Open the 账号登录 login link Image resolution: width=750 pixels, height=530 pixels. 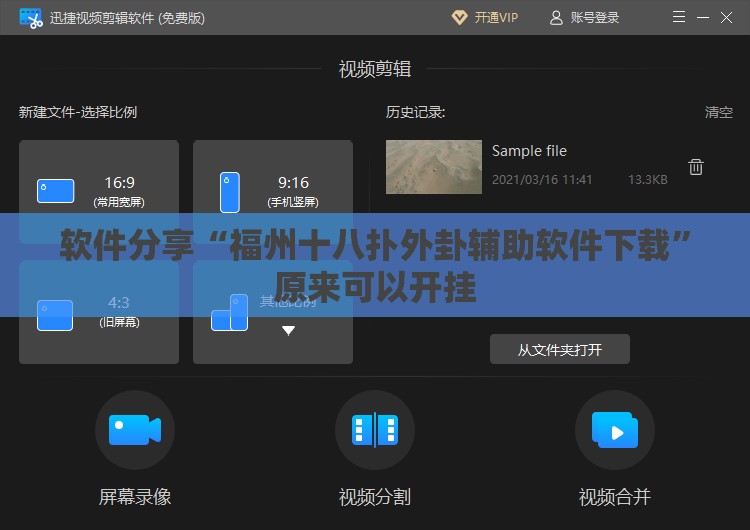click(595, 18)
